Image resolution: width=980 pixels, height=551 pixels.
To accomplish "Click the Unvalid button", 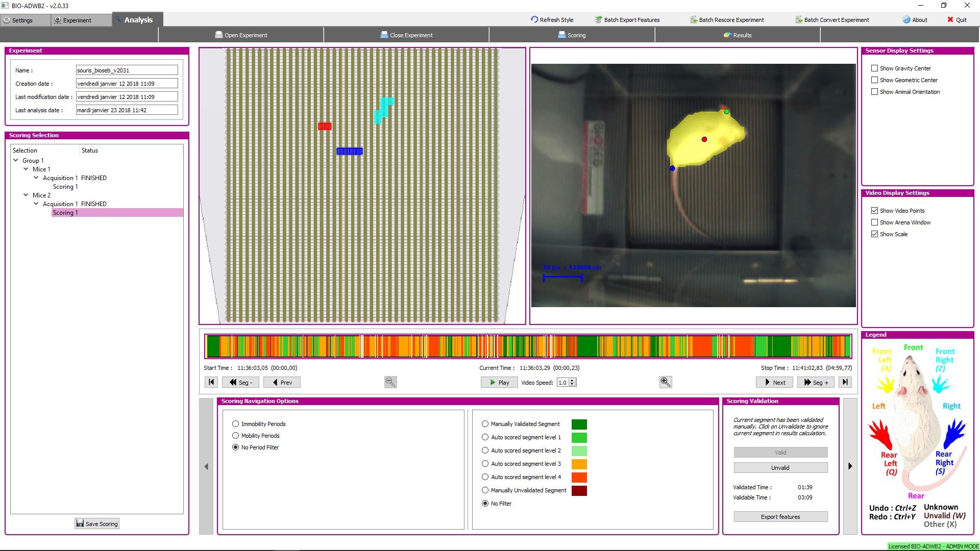I will tap(780, 468).
